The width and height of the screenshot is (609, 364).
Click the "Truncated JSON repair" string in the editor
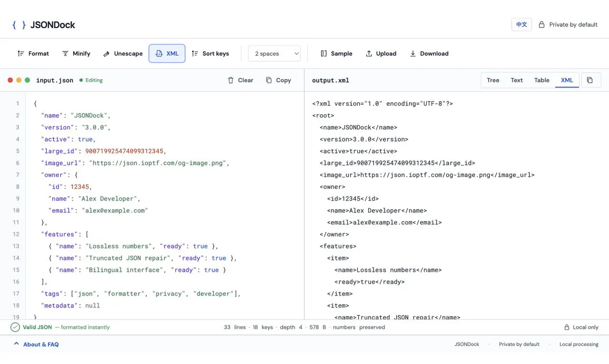click(x=128, y=258)
